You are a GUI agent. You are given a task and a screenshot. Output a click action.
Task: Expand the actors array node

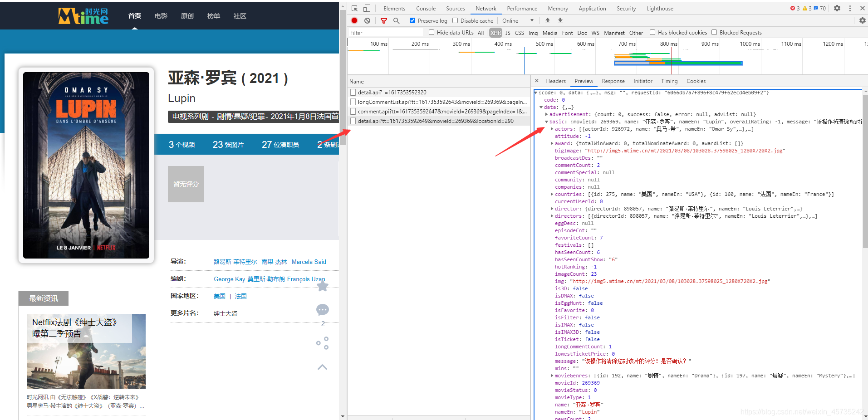[552, 129]
